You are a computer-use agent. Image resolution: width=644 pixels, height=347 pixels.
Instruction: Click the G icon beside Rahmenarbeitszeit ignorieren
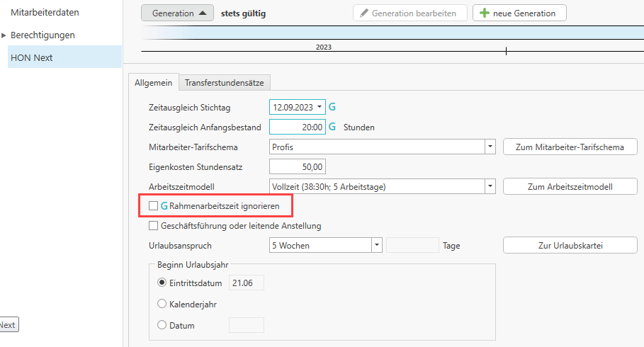pos(164,206)
